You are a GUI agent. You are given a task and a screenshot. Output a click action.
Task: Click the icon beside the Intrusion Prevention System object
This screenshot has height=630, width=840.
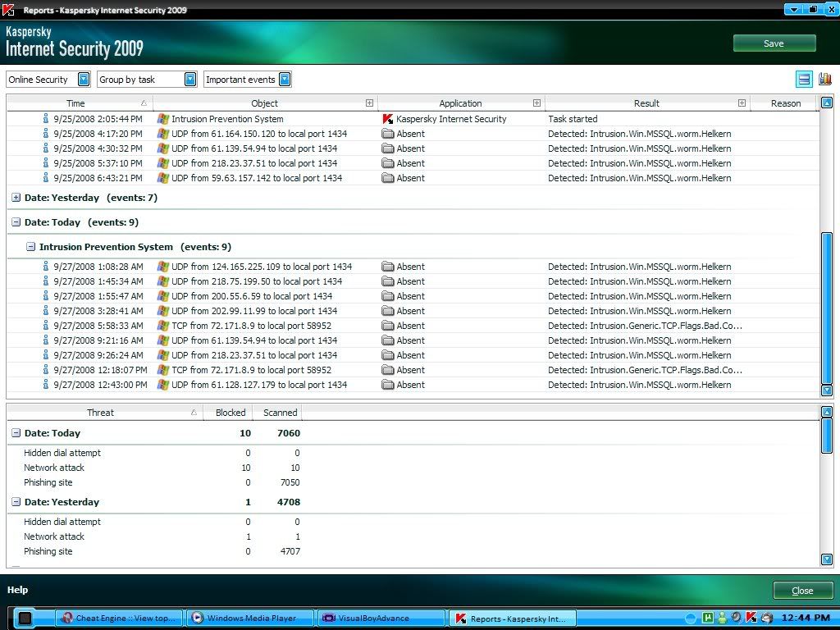pyautogui.click(x=163, y=119)
